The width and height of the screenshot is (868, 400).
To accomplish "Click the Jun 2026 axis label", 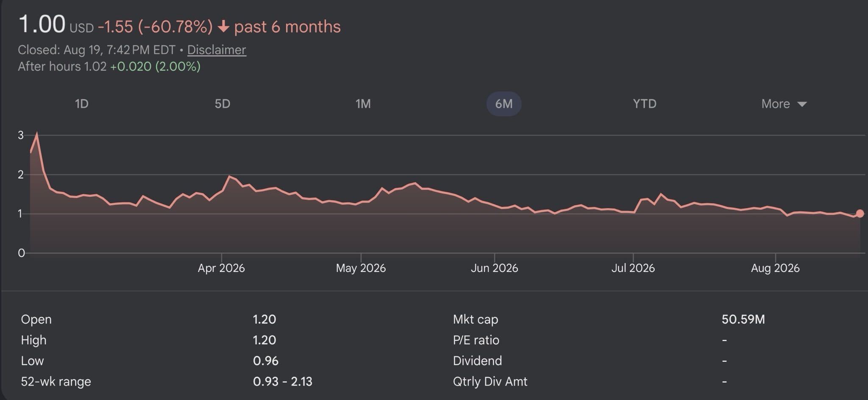I will coord(495,268).
